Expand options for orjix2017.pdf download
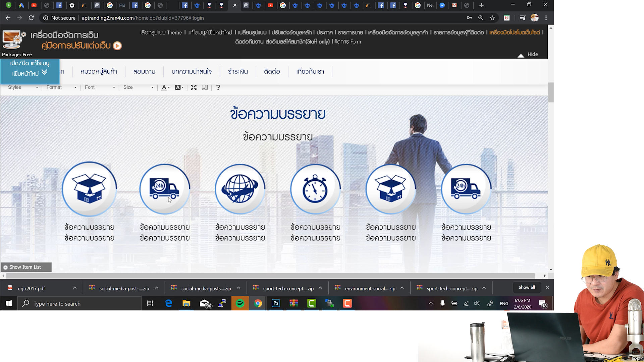 (x=75, y=288)
